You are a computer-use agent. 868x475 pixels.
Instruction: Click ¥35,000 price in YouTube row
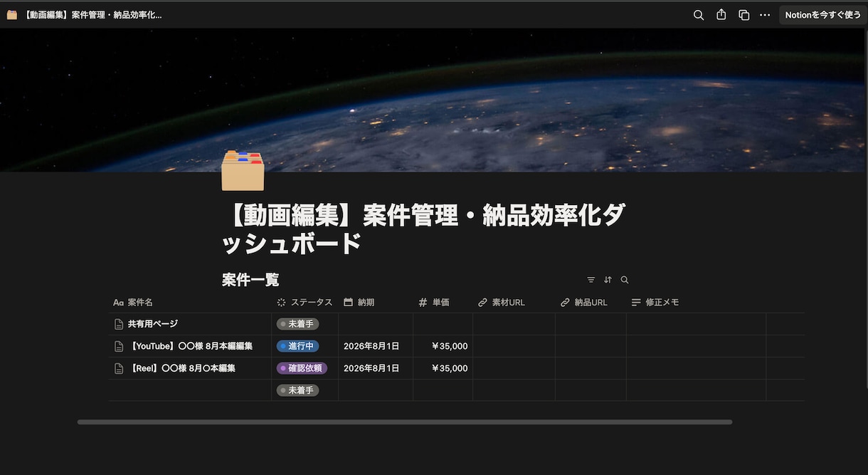tap(450, 346)
